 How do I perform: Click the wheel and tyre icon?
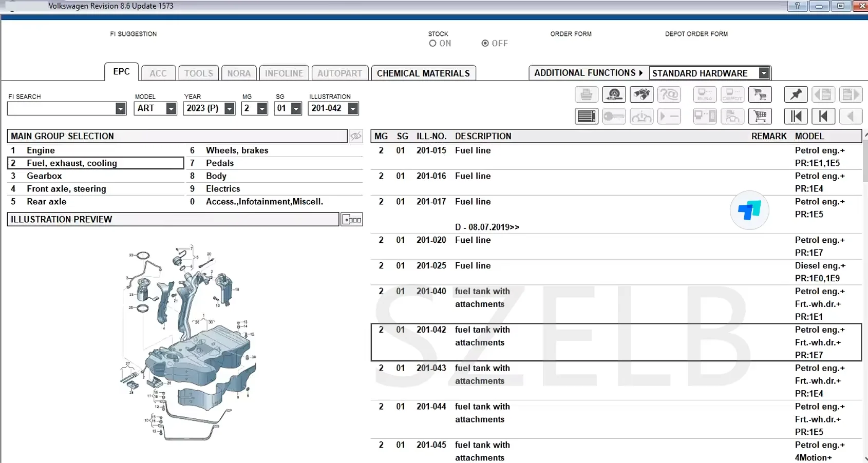(614, 95)
